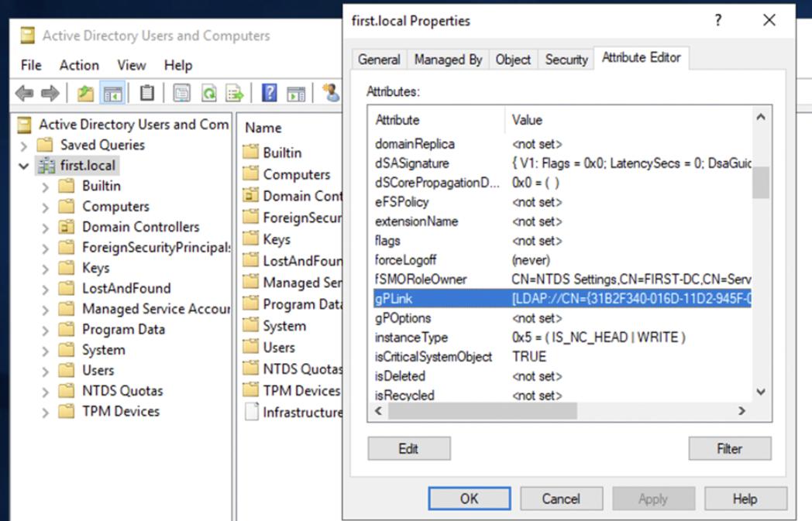Switch to the Security tab
This screenshot has width=812, height=521.
coord(566,60)
